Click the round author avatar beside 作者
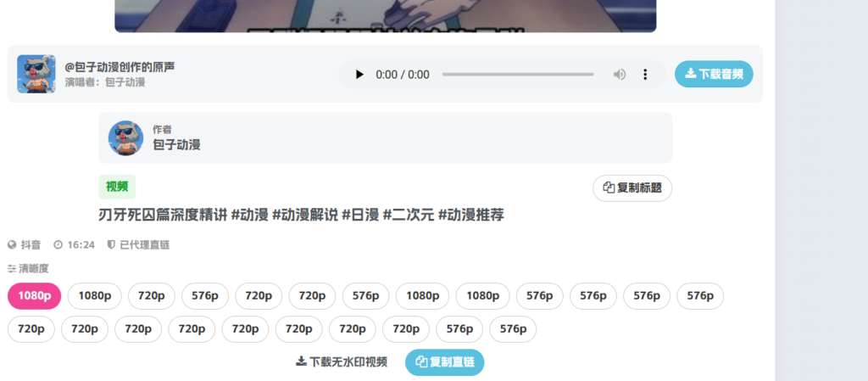Screen dimensions: 868x381 125,138
